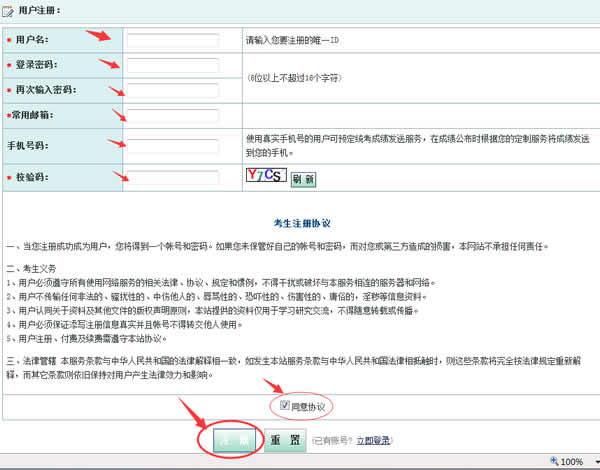Click the 考生注册协议 agreement heading
The width and height of the screenshot is (600, 470).
pyautogui.click(x=301, y=222)
